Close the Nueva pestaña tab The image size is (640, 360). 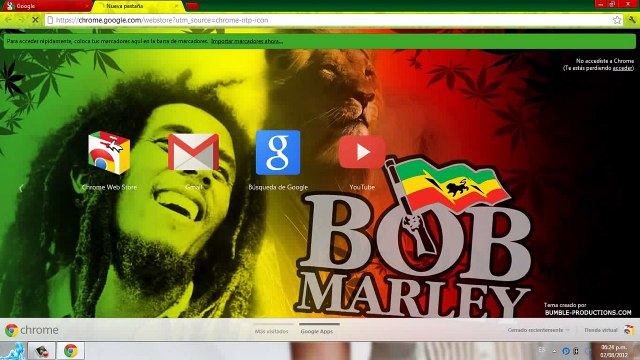pos(177,6)
